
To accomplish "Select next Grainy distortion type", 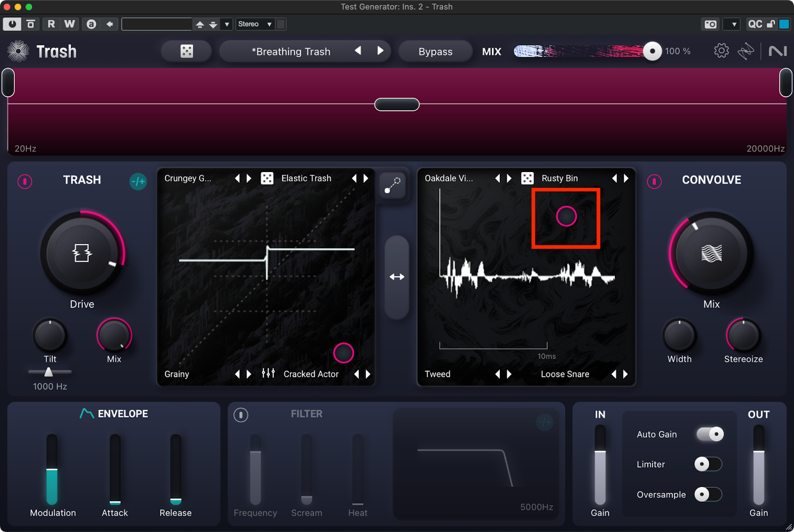I will (x=249, y=374).
